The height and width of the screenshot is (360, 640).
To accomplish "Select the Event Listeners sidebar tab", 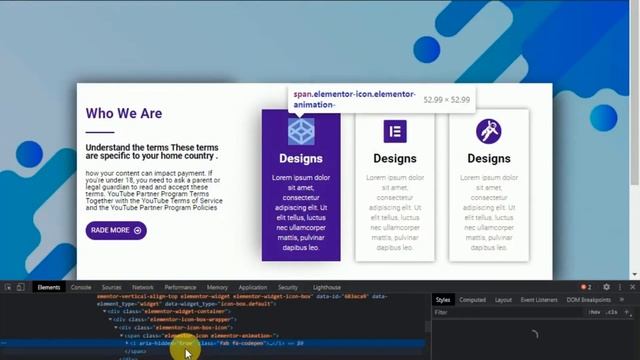I will click(x=539, y=300).
